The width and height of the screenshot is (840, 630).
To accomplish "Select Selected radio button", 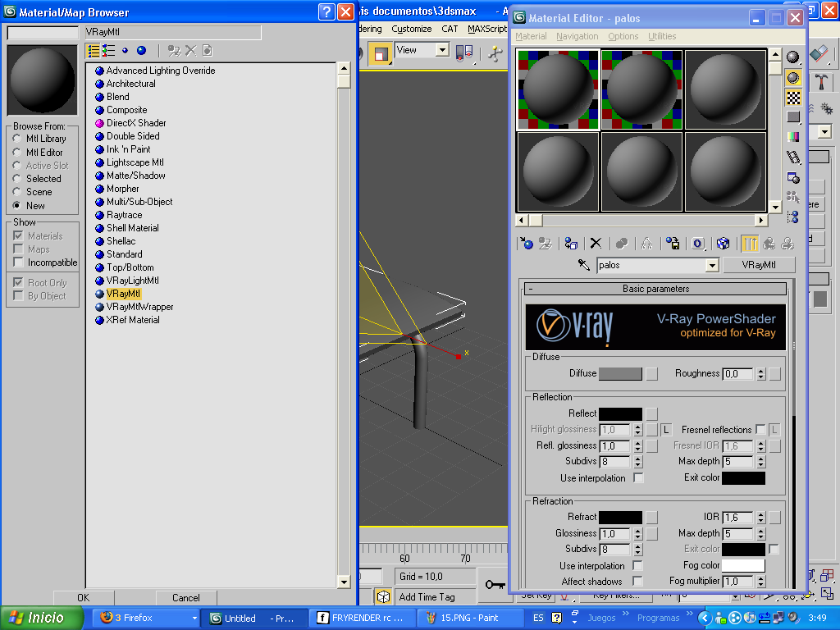I will point(17,178).
